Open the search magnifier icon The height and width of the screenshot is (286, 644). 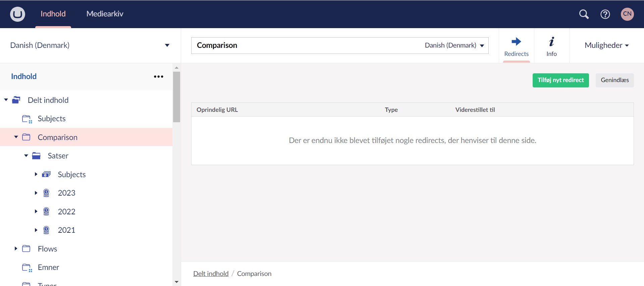pos(584,14)
